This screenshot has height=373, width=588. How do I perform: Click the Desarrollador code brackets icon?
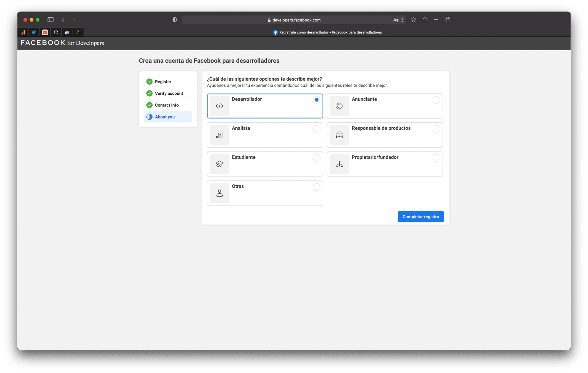coord(220,106)
